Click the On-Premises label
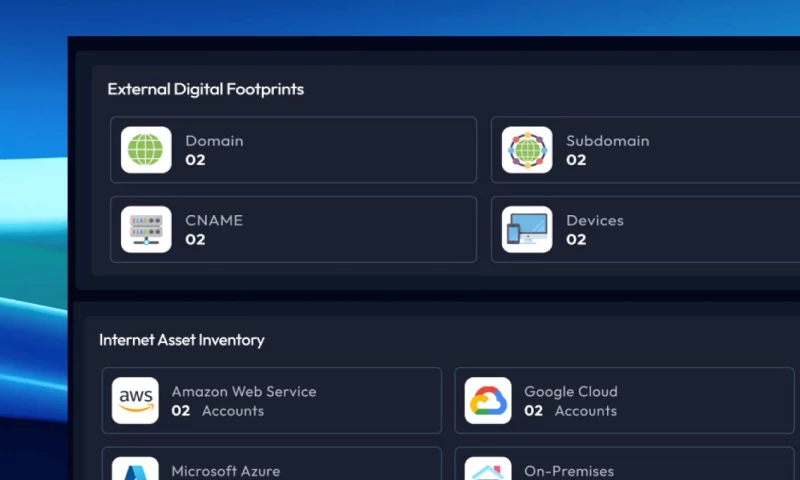Image resolution: width=800 pixels, height=480 pixels. pyautogui.click(x=569, y=471)
